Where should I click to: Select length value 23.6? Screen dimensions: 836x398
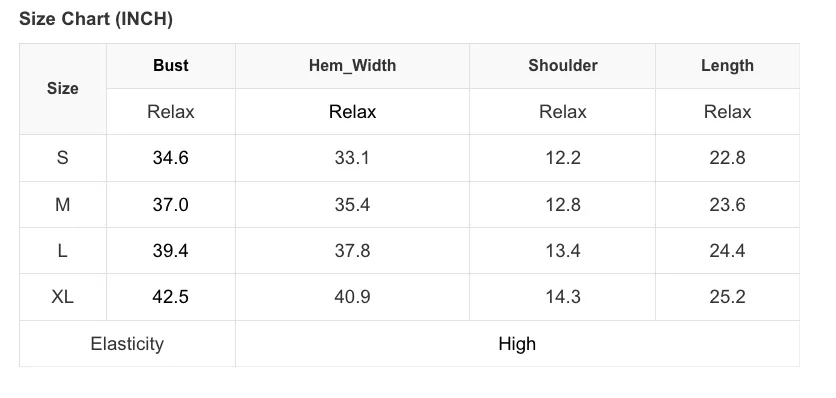tap(727, 204)
